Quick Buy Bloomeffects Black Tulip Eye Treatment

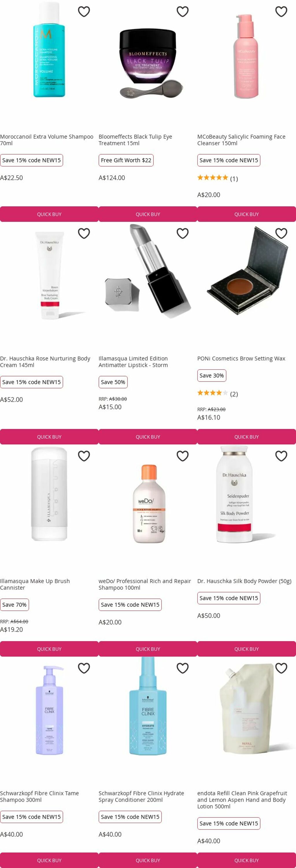(148, 214)
